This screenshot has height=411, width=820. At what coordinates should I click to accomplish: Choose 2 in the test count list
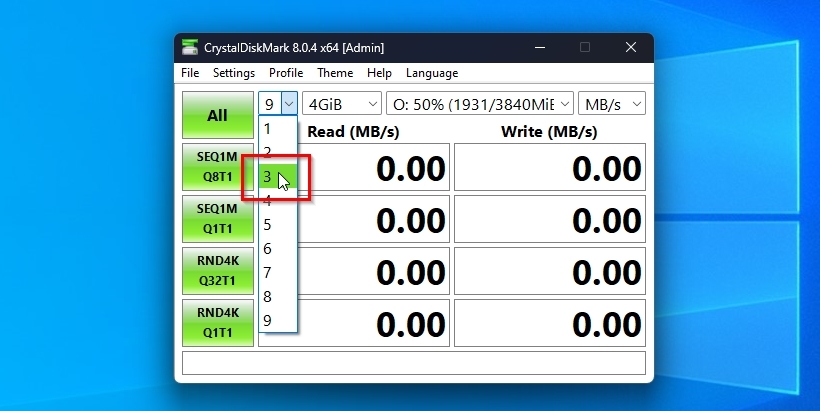click(278, 153)
